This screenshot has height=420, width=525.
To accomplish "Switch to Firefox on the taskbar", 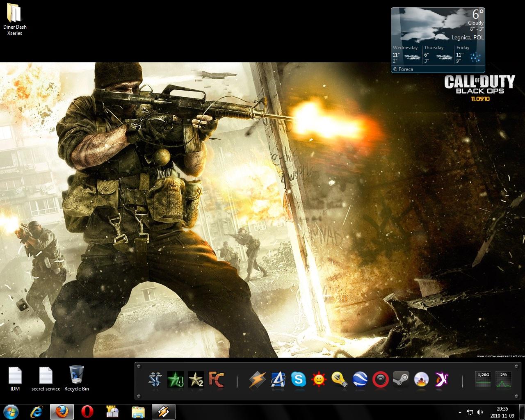I will tap(62, 411).
